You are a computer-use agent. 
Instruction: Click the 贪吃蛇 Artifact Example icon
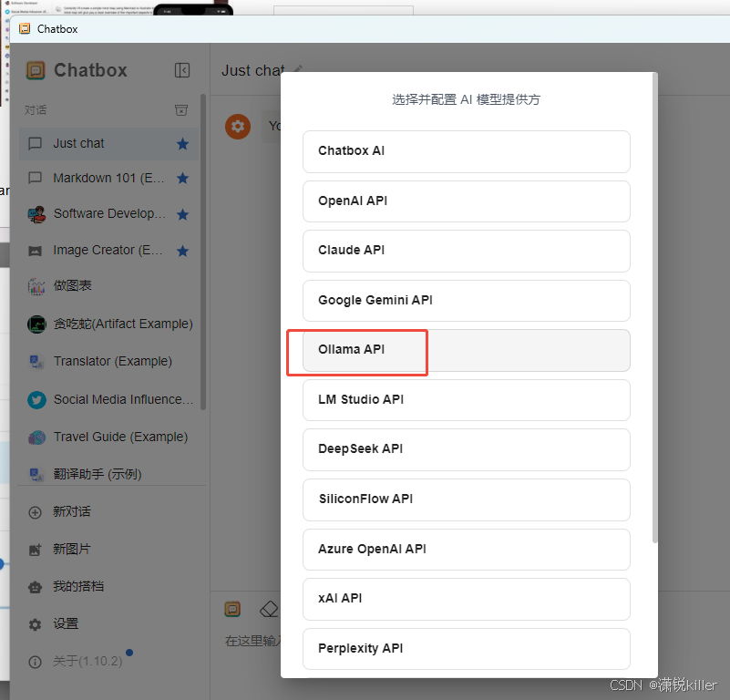(36, 324)
